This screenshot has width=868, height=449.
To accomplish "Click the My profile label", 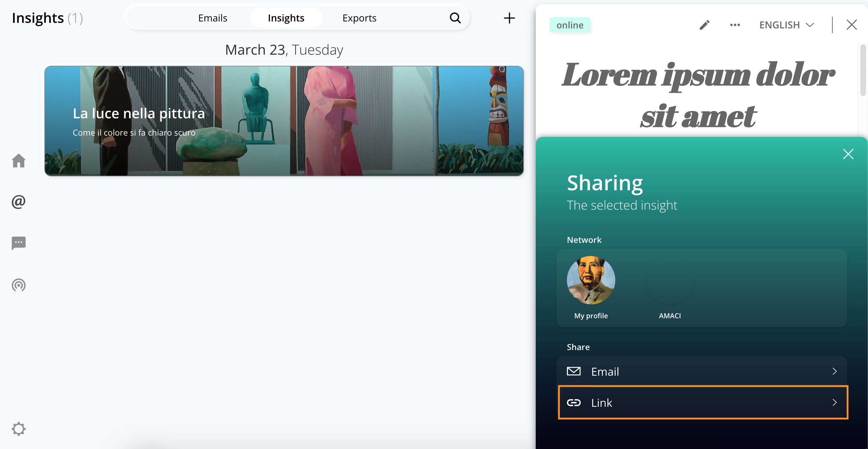I will pos(591,316).
